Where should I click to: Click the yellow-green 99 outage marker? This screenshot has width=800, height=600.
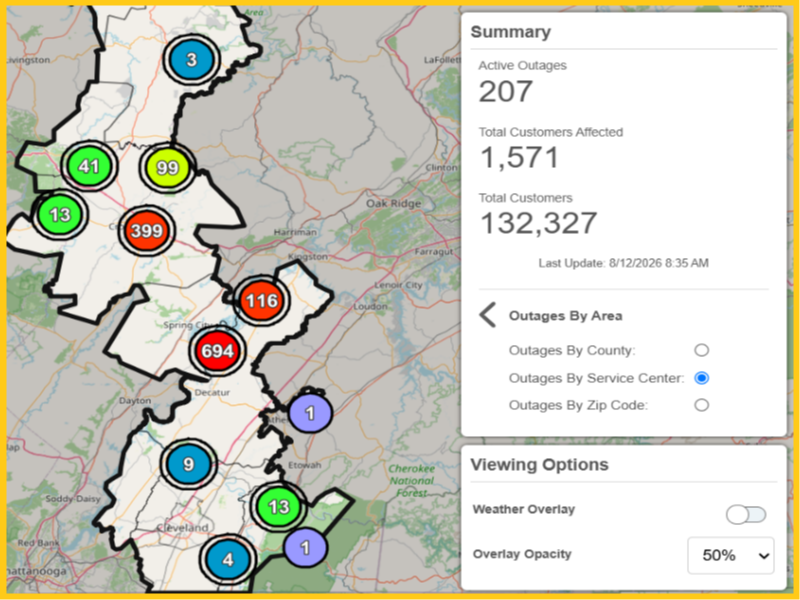pyautogui.click(x=167, y=167)
